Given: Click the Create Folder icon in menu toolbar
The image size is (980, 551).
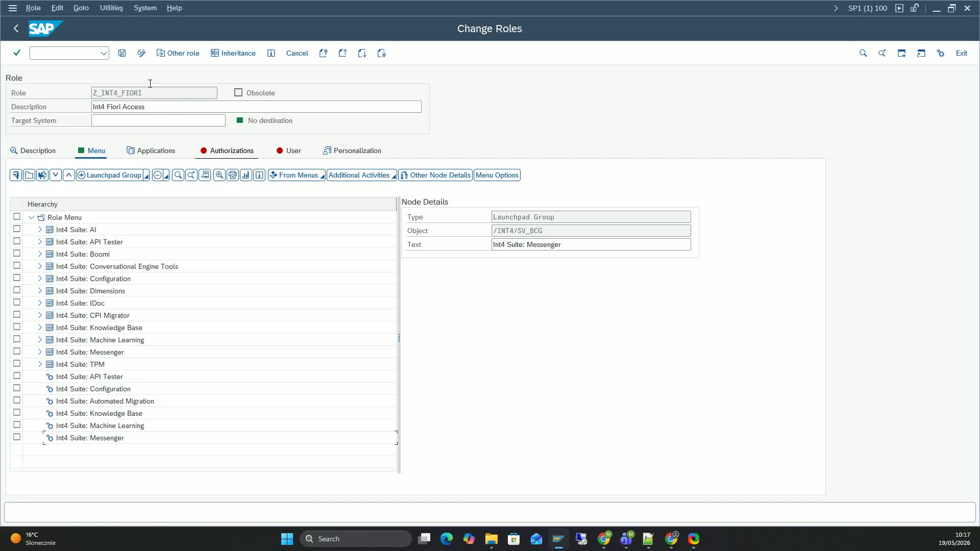Looking at the screenshot, I should (29, 175).
